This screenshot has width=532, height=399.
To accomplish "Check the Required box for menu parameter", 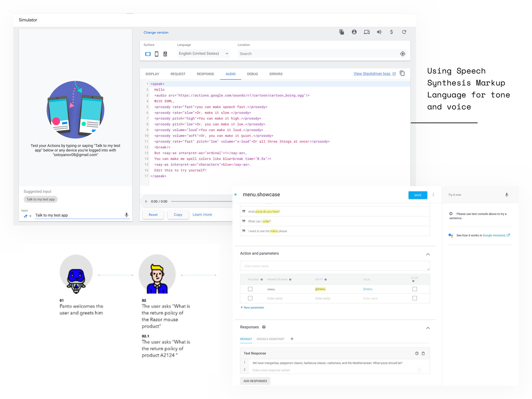I will click(x=250, y=289).
